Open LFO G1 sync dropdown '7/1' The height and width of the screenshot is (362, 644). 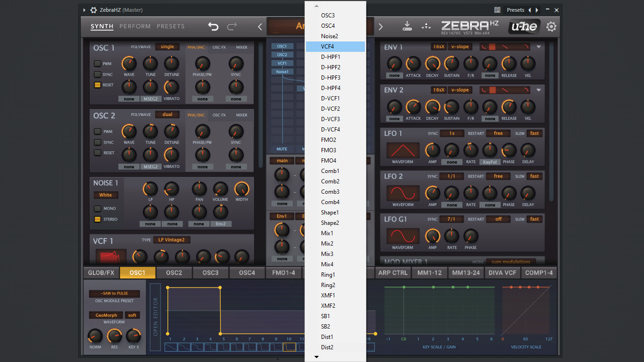(452, 219)
